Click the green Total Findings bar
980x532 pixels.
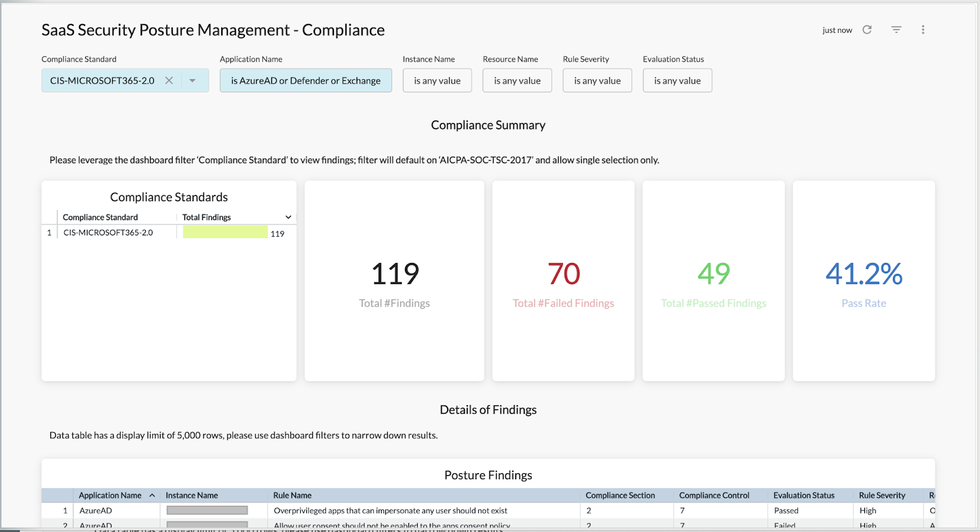pos(225,232)
